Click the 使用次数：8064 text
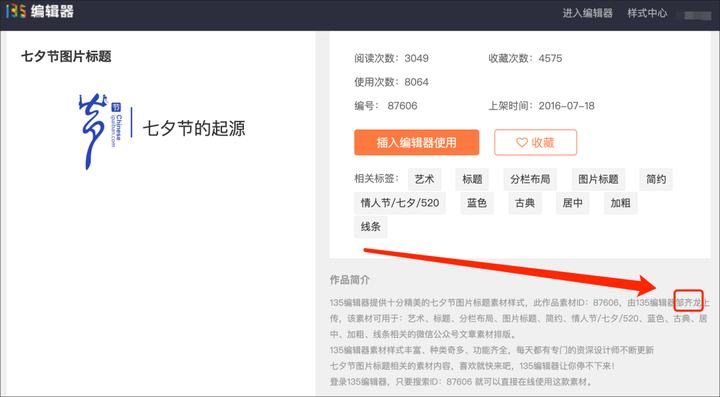The image size is (720, 397). [391, 82]
